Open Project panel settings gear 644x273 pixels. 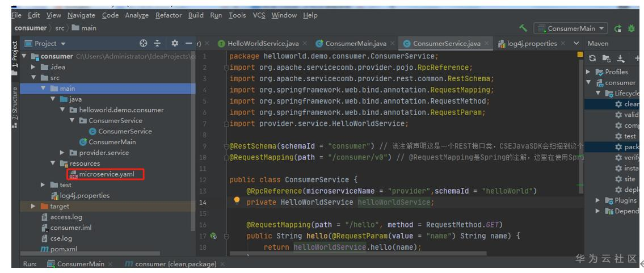click(x=175, y=43)
